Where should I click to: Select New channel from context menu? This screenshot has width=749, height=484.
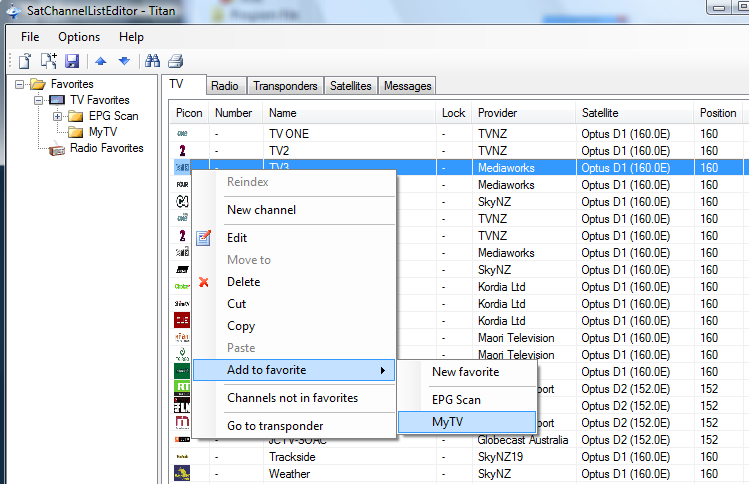tap(261, 210)
